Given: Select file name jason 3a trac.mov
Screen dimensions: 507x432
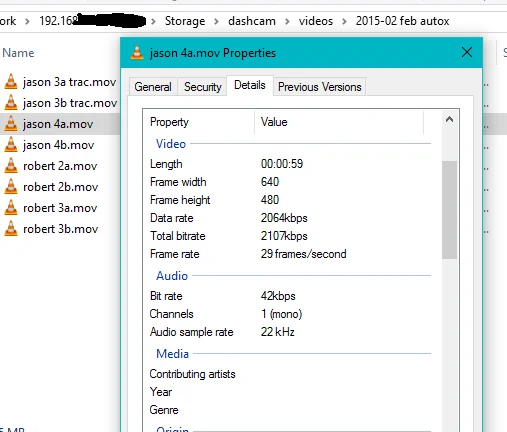Looking at the screenshot, I should [70, 82].
